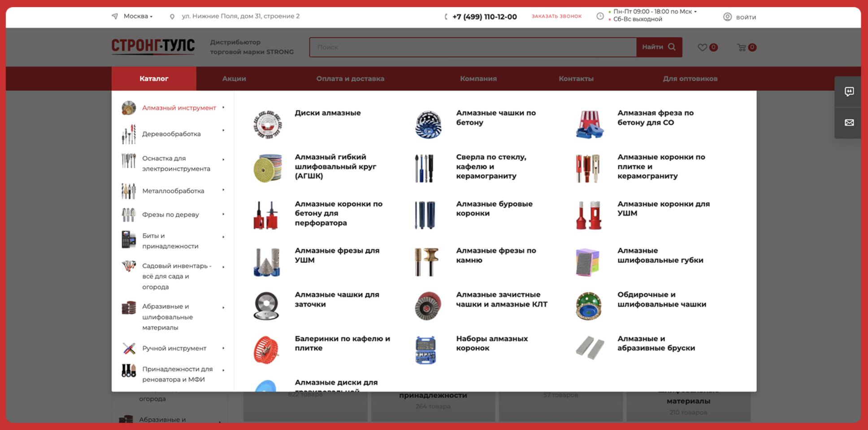Open the Акции menu tab

pyautogui.click(x=234, y=79)
